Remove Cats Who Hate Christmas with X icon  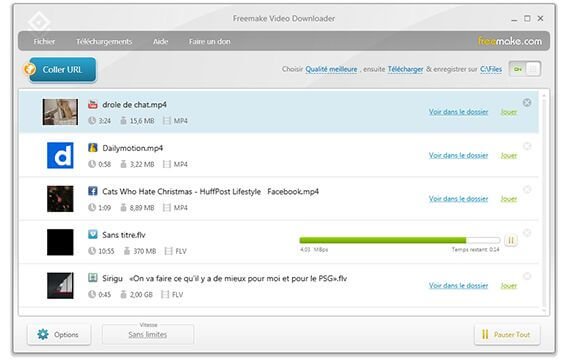tap(527, 189)
